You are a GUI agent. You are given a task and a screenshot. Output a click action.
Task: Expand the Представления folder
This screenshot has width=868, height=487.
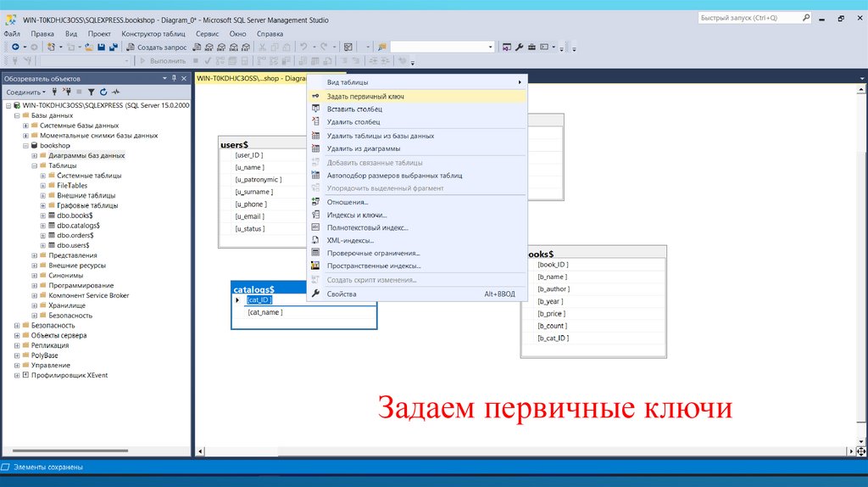34,255
